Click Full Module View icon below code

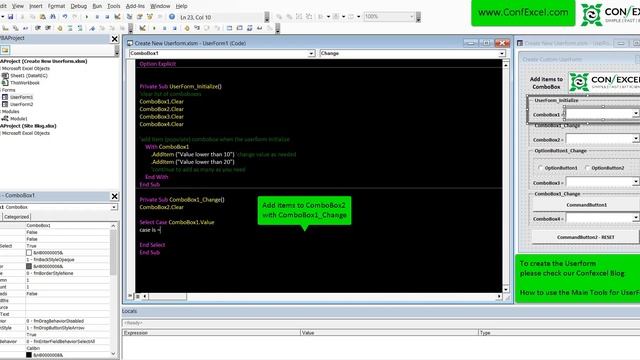138,296
